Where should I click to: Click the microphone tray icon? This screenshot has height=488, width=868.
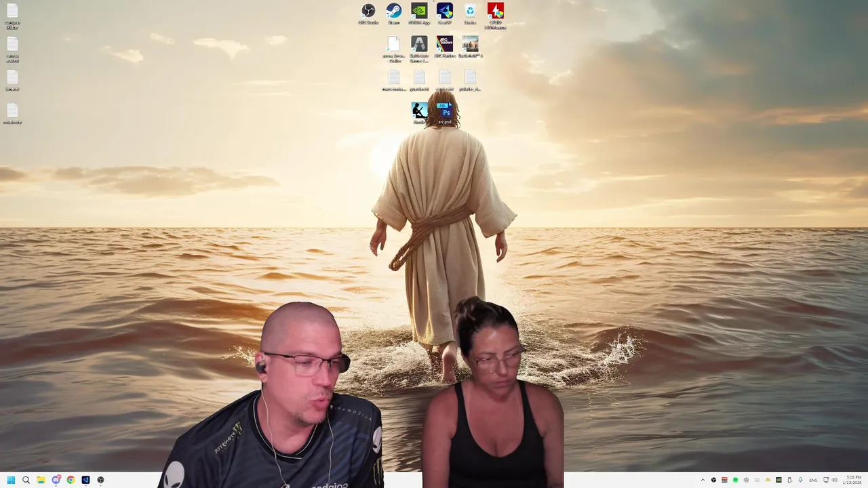click(800, 480)
